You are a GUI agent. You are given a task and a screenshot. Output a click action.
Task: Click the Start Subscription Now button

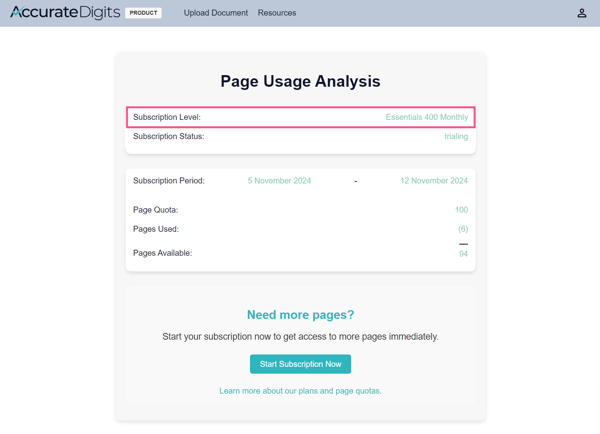(300, 364)
